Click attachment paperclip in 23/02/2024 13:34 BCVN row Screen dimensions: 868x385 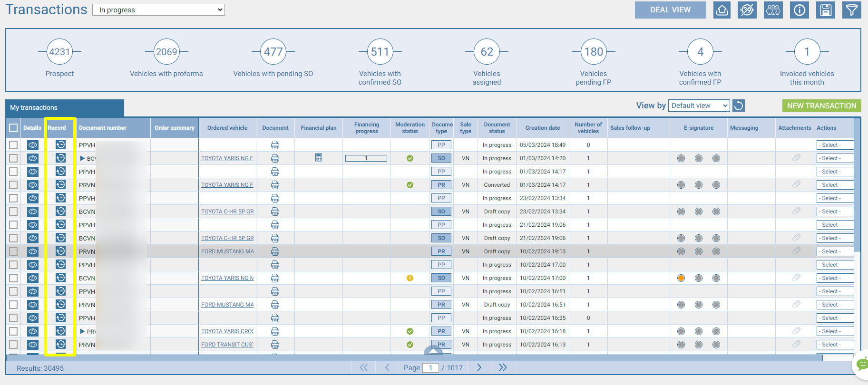click(x=796, y=211)
